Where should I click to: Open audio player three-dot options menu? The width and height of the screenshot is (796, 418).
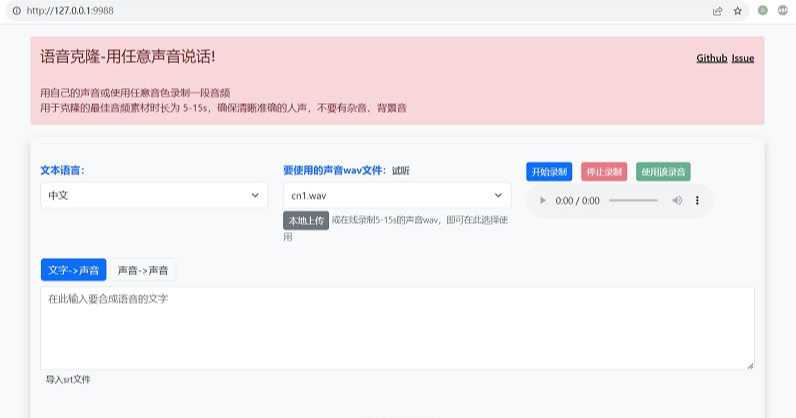[697, 201]
